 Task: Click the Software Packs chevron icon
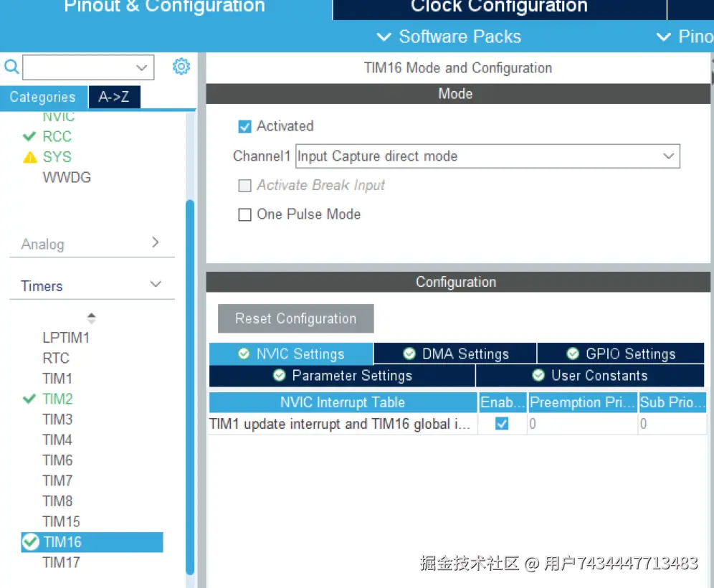pyautogui.click(x=384, y=37)
